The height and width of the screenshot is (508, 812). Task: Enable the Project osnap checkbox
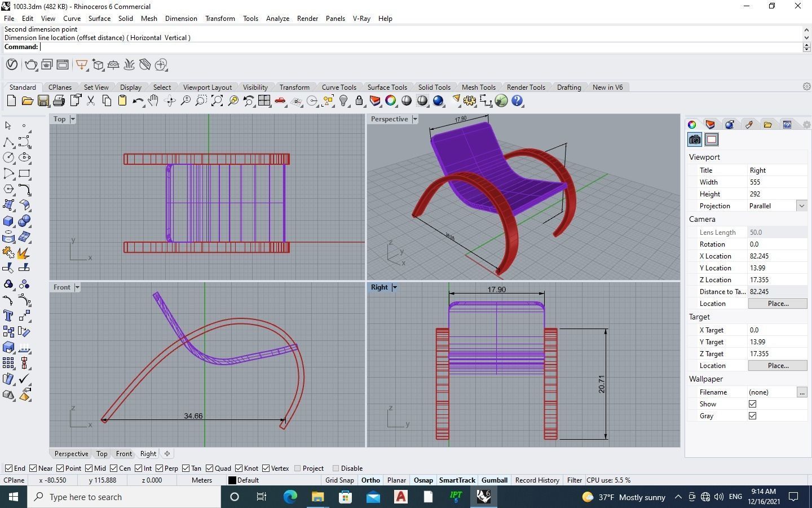click(298, 468)
